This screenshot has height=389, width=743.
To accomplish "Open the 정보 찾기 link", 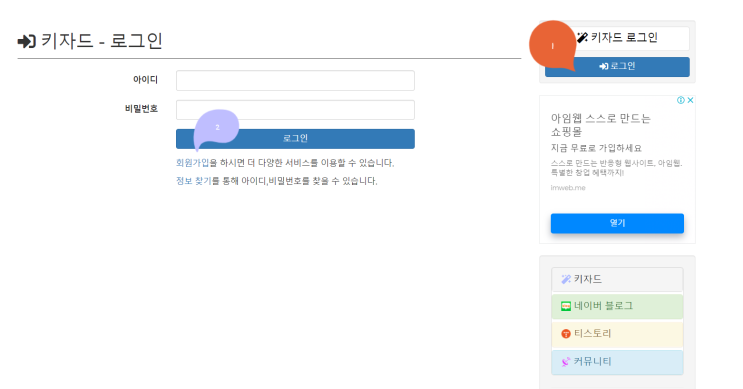I will coord(194,181).
